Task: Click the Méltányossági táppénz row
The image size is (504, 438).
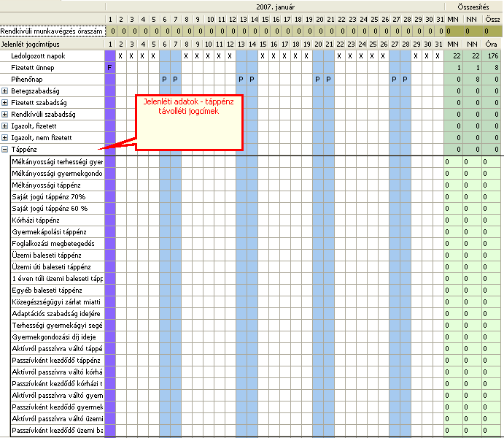Action: click(x=58, y=185)
